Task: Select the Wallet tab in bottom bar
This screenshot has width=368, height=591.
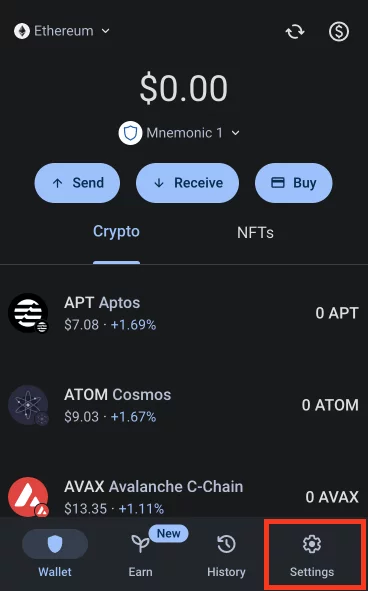Action: click(55, 553)
